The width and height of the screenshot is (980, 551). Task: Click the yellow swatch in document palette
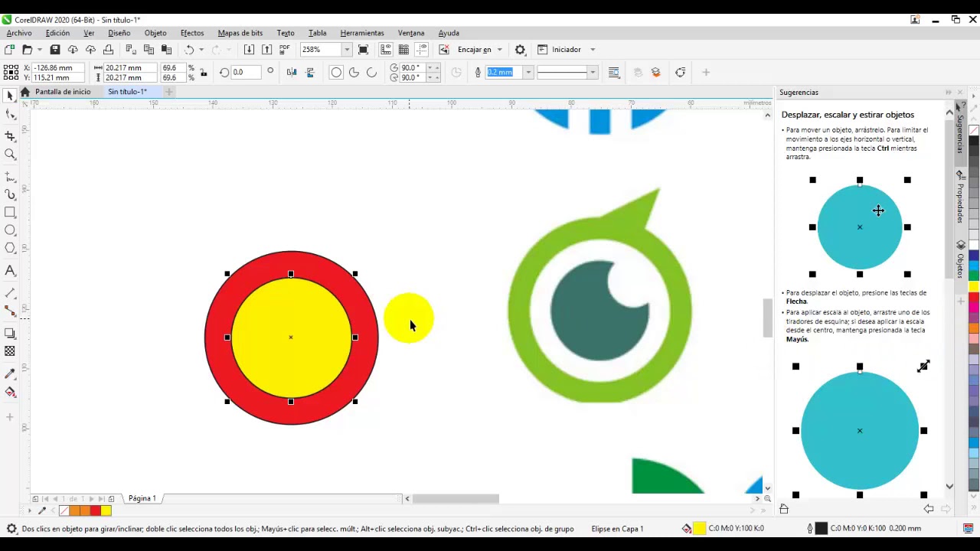tap(106, 510)
